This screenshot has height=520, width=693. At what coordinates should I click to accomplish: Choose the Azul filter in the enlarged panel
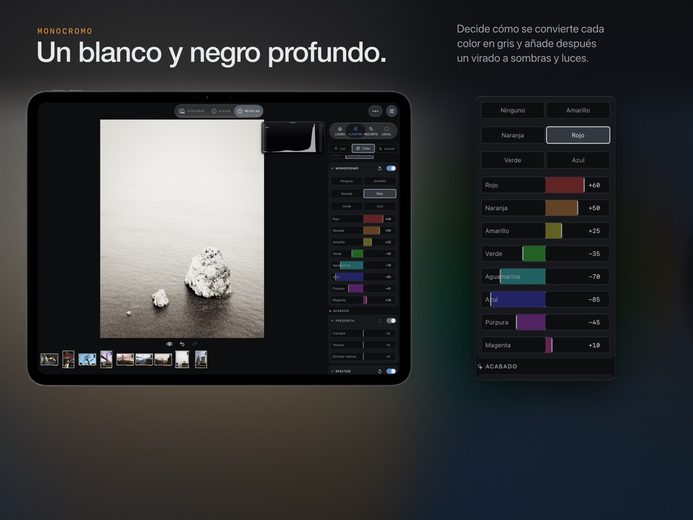578,160
